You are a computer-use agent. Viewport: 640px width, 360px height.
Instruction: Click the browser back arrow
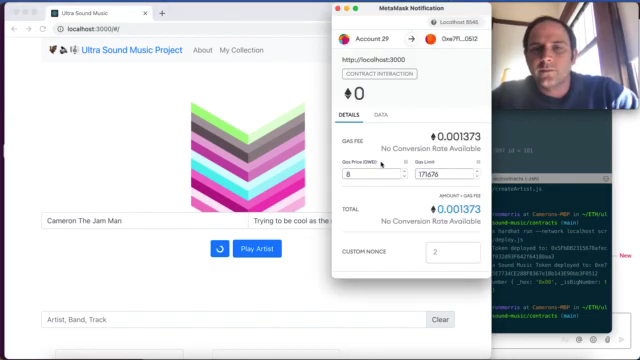point(14,29)
